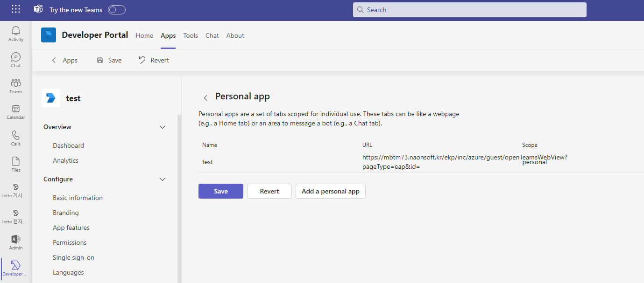Click Revert in the top toolbar
The height and width of the screenshot is (283, 644).
154,60
